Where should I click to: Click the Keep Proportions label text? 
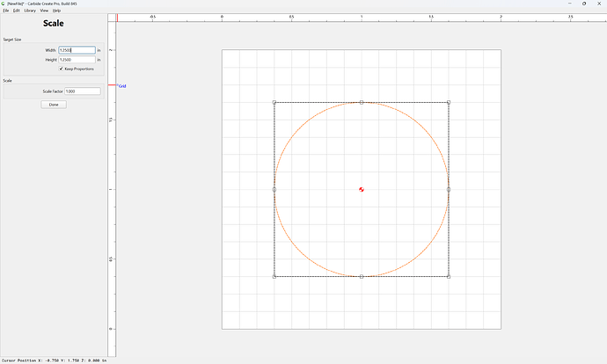point(79,69)
